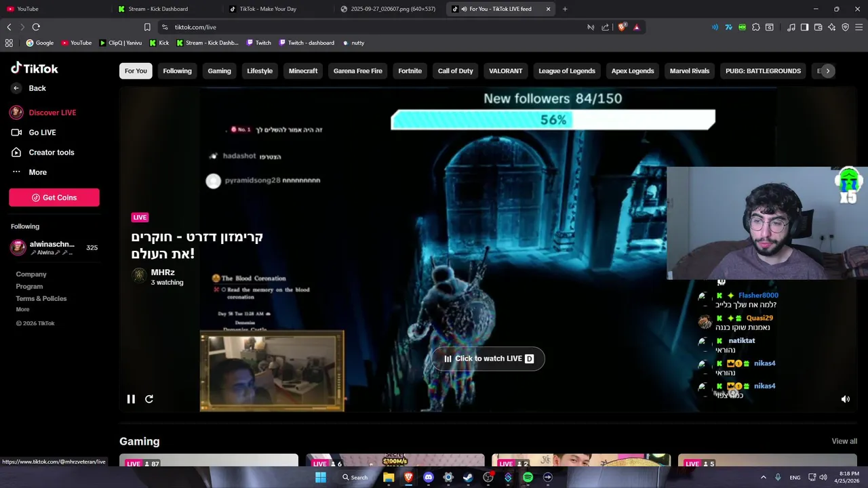Open the extensions puzzle icon
868x488 pixels.
coord(756,27)
